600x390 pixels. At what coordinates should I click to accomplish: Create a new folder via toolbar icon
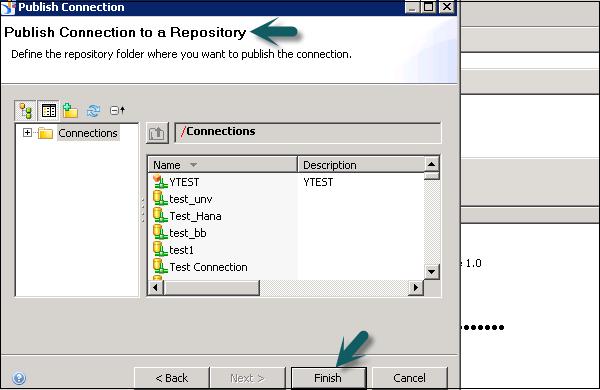point(70,111)
